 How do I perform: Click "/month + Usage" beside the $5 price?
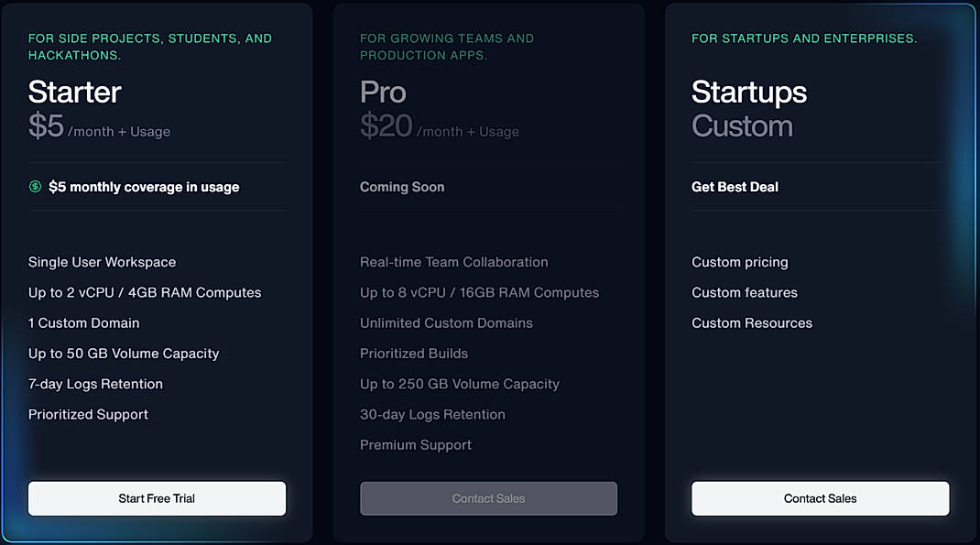tap(119, 132)
